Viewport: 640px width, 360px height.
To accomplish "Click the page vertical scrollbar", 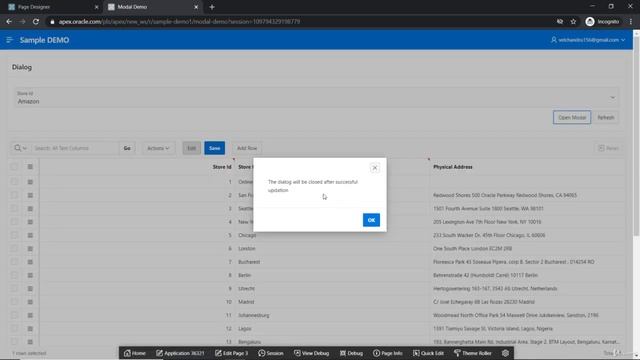I will pos(636,135).
